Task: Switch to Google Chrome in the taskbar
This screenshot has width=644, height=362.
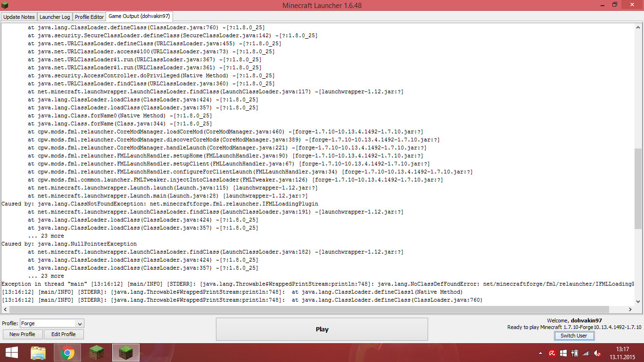Action: tap(67, 353)
